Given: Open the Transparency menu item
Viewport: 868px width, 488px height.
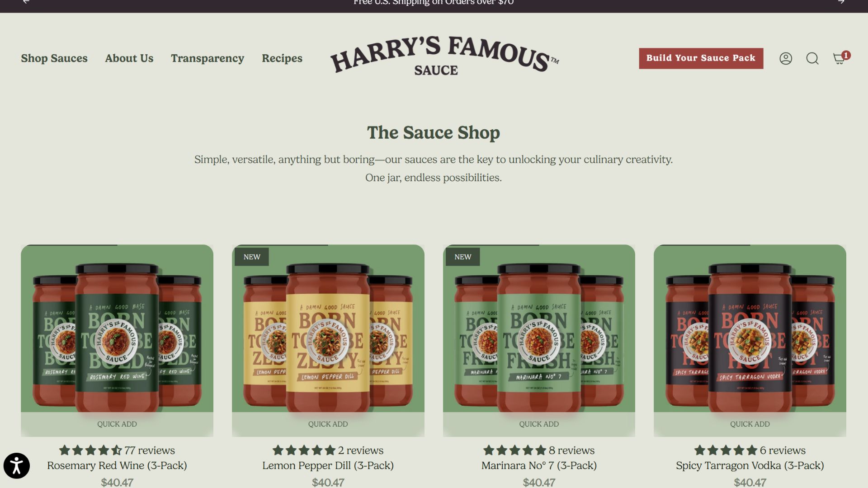Looking at the screenshot, I should [208, 58].
